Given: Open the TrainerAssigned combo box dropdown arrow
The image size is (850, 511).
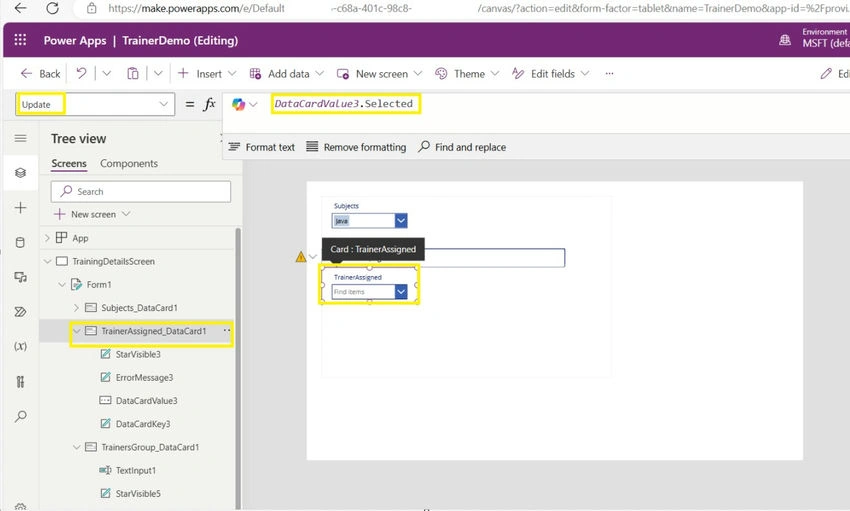Looking at the screenshot, I should (401, 292).
